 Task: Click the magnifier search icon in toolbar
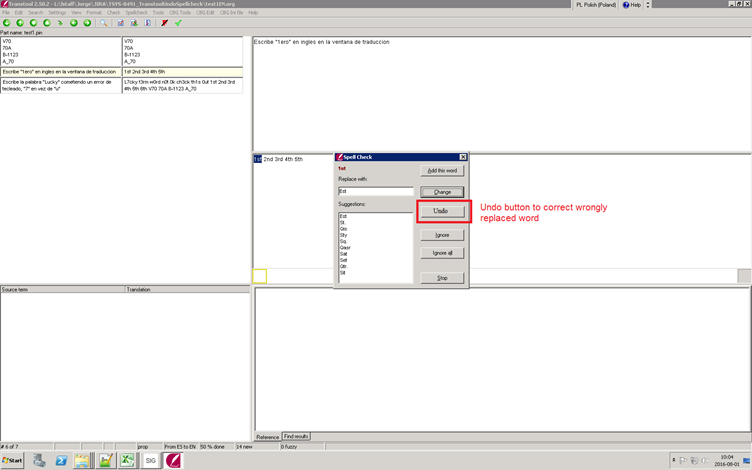102,22
